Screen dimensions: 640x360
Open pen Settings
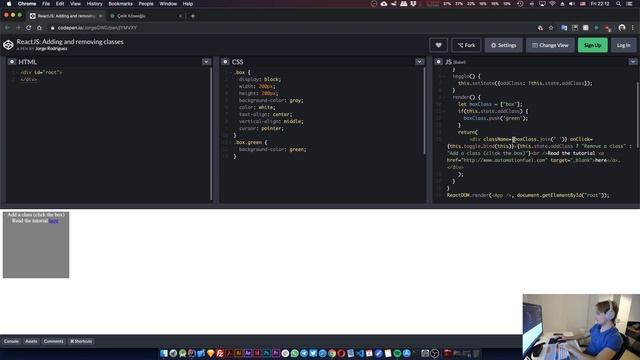(503, 45)
